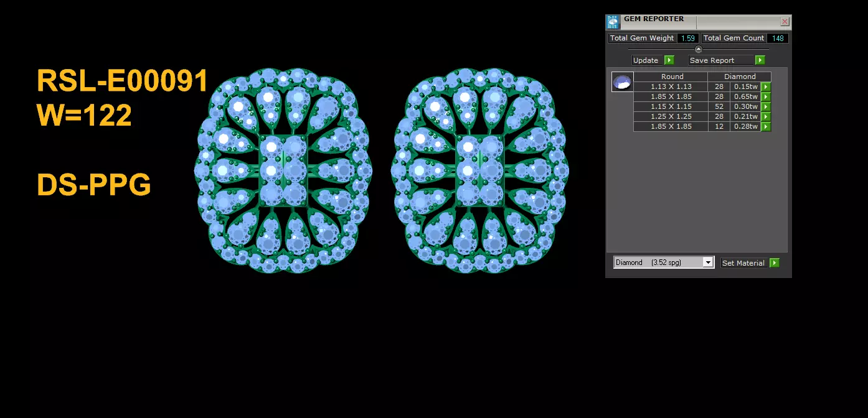Click the 0.21tw weight cell
This screenshot has height=418, width=868.
746,117
